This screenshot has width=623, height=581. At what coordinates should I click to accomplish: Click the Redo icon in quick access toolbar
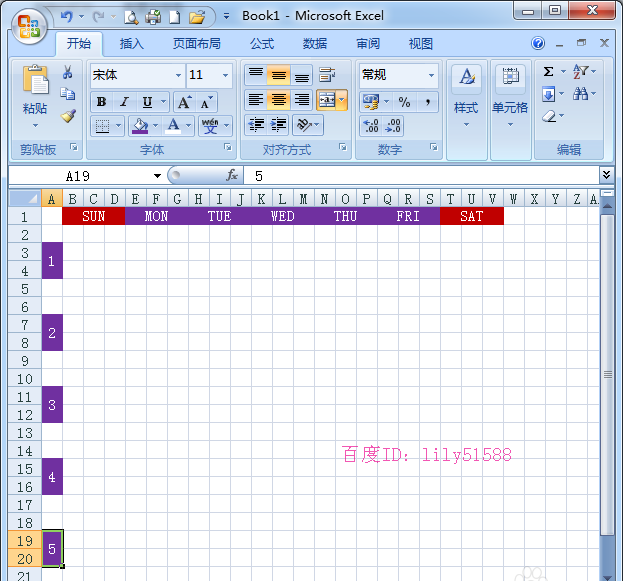pyautogui.click(x=98, y=17)
